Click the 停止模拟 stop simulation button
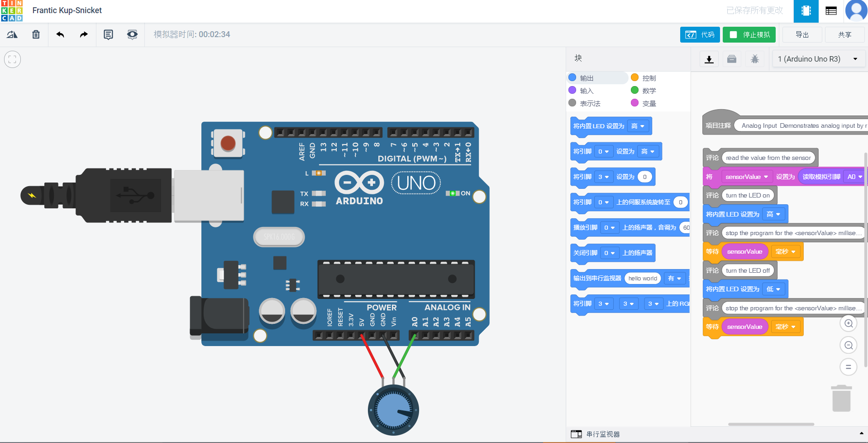 tap(749, 35)
